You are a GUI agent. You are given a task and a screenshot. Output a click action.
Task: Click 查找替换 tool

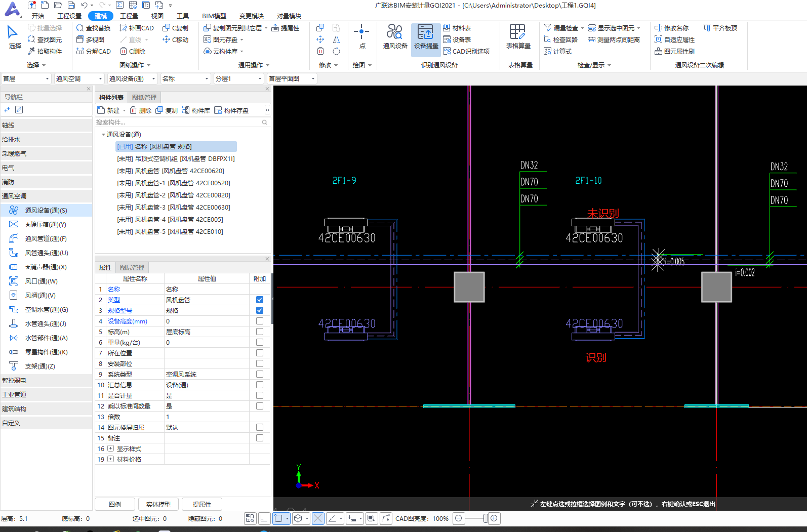93,28
